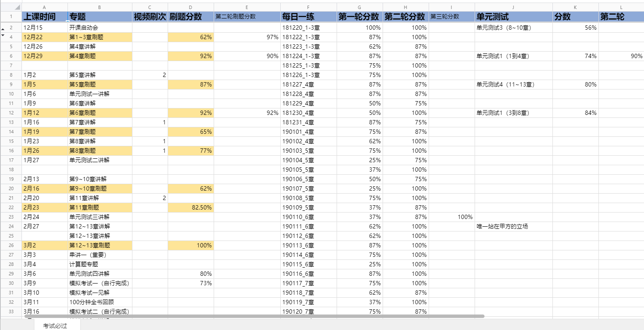Click the horizontal scrollbar thumb
Viewport: 644px width, 330px height.
[254, 316]
